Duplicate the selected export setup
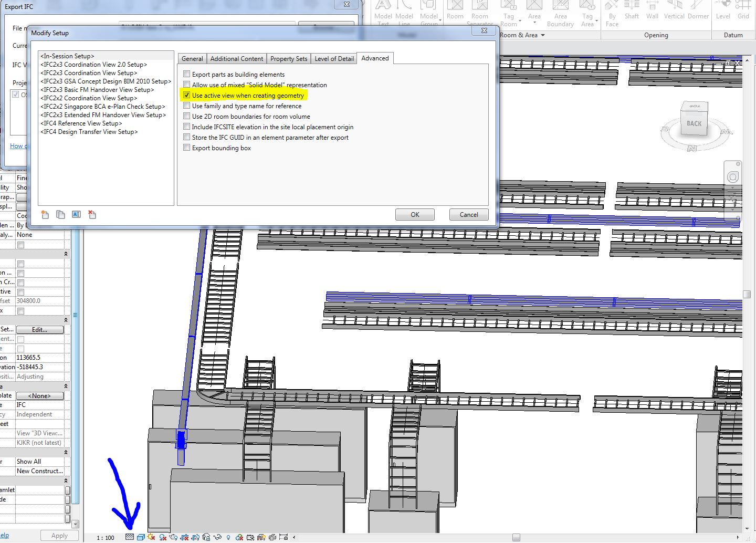The width and height of the screenshot is (756, 543). (60, 214)
